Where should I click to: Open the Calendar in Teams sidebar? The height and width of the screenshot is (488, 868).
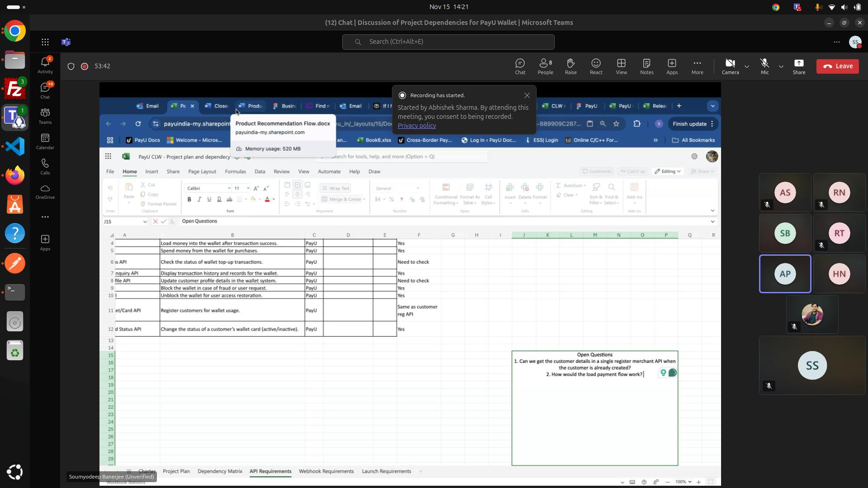pyautogui.click(x=45, y=141)
